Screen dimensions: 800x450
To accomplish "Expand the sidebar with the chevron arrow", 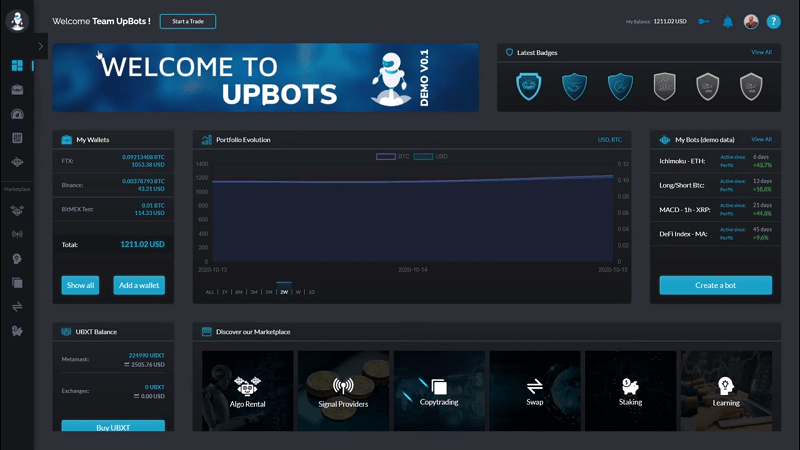I will (41, 46).
